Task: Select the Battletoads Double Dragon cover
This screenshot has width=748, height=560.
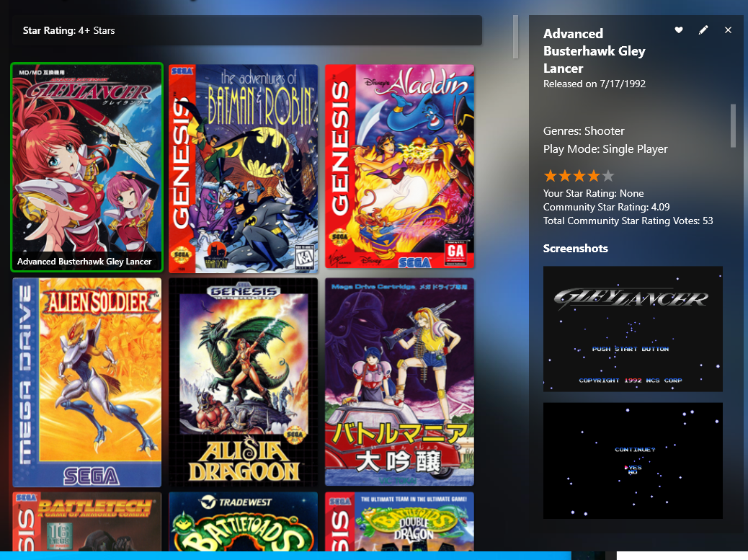Action: [x=400, y=522]
